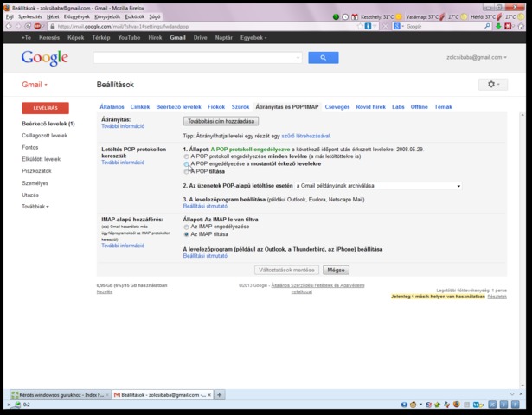Viewport: 532px width, 415px height.
Task: Click the reload page icon
Action: [28, 27]
